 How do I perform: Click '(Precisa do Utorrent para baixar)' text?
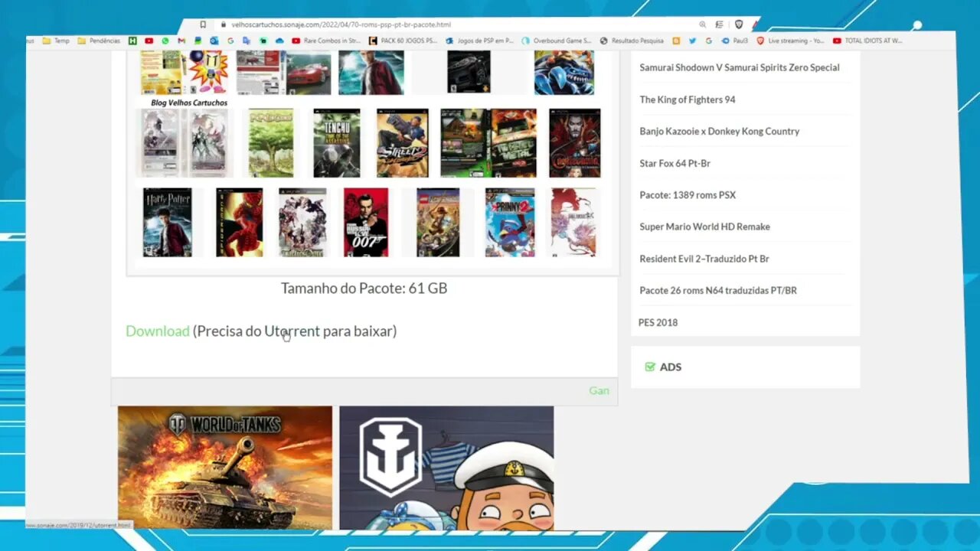(x=295, y=331)
